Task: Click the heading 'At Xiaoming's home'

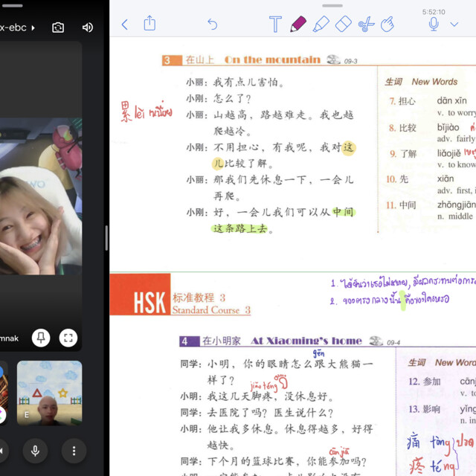Action: (x=306, y=341)
